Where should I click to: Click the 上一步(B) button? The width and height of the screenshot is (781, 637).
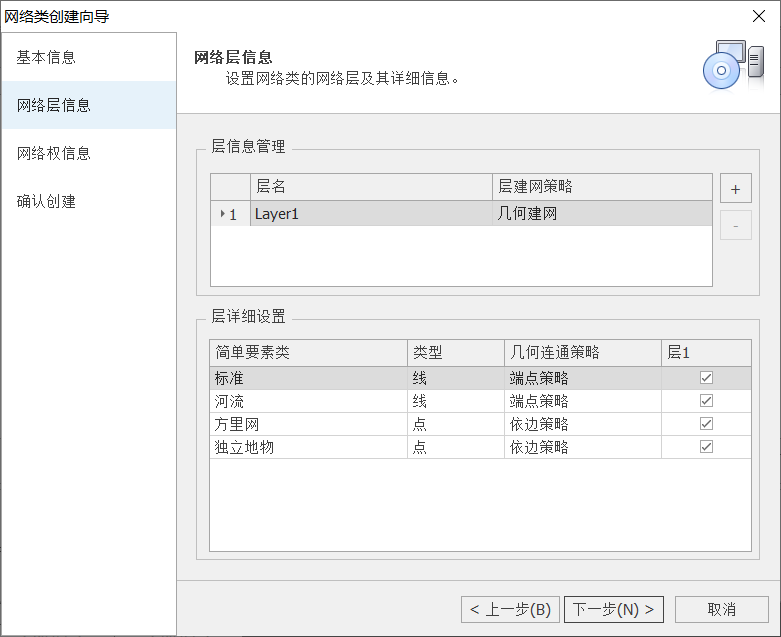(x=510, y=609)
